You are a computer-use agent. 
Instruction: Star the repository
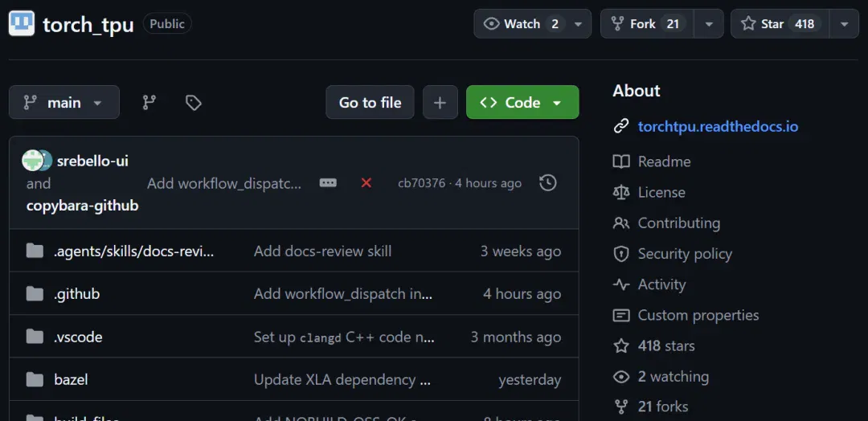point(780,24)
